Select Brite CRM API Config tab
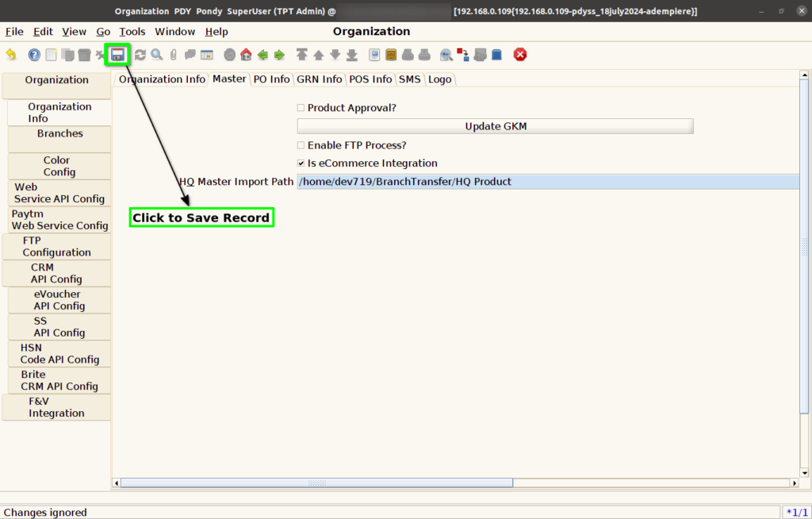The width and height of the screenshot is (812, 519). pos(59,380)
